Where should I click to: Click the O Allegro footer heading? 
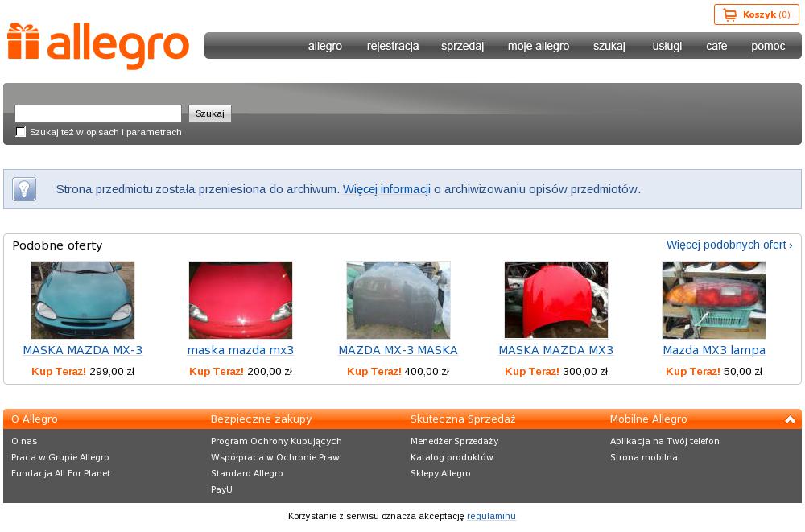[35, 419]
